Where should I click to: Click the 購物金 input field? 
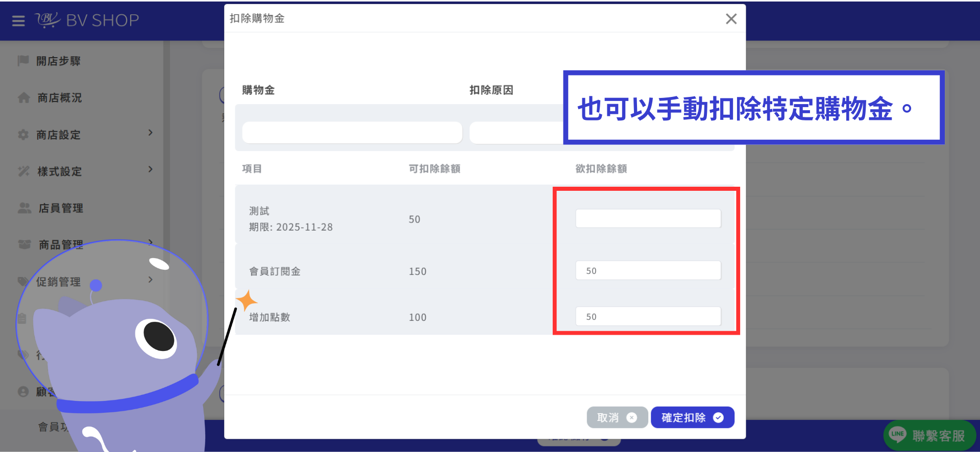[352, 133]
